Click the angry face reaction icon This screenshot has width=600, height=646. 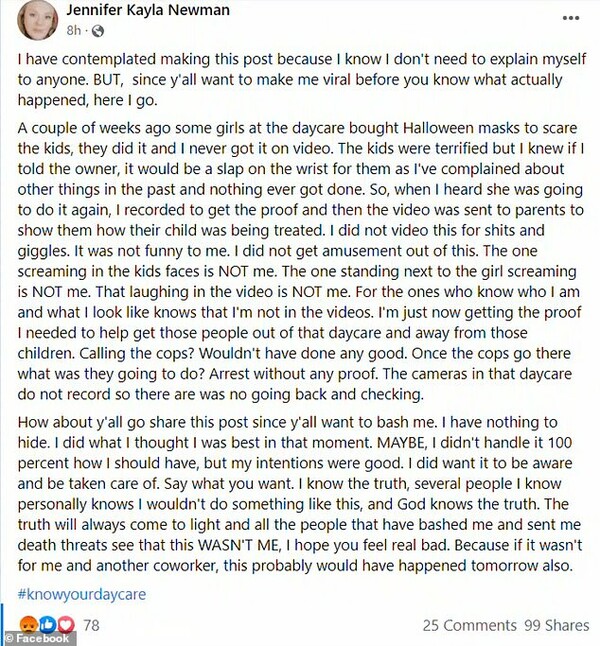(28, 625)
